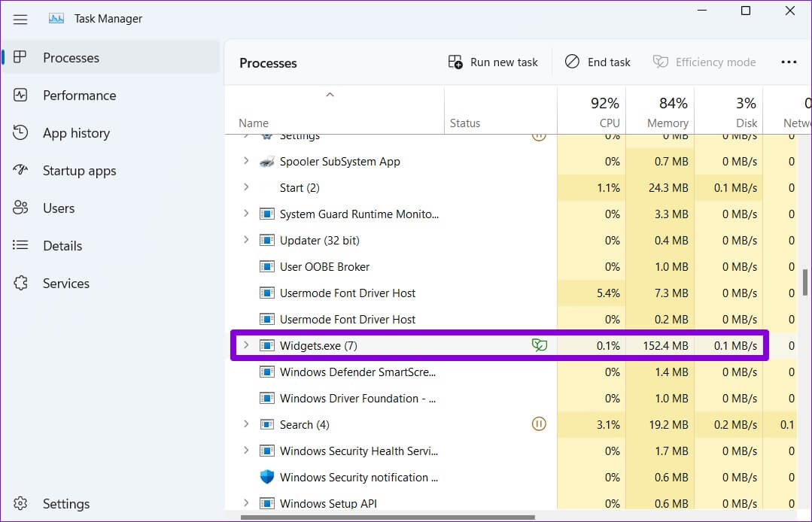Click the Search (4) suspended pause icon
Viewport: 812px width, 522px height.
tap(539, 424)
